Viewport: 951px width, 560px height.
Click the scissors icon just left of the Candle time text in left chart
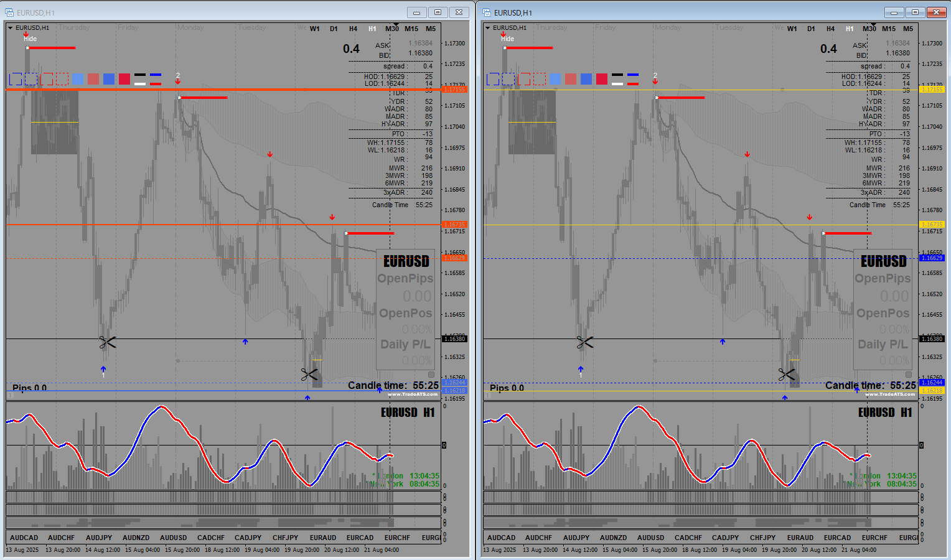coord(309,375)
